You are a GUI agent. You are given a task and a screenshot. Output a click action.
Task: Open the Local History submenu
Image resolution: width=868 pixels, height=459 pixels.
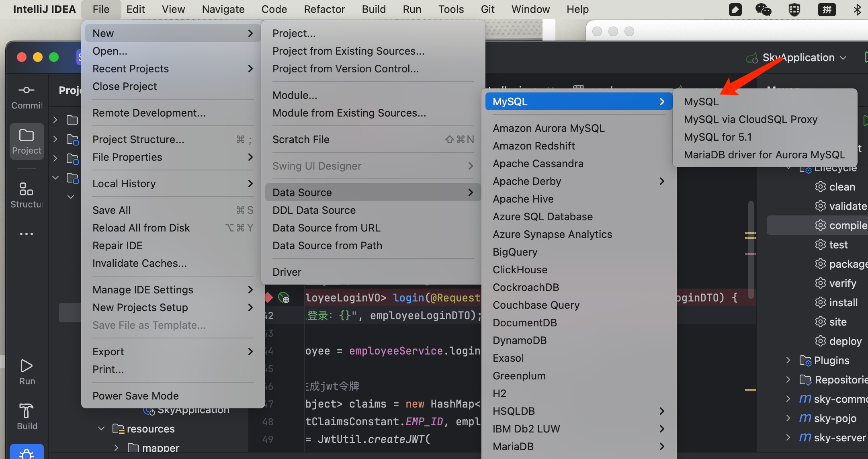point(173,184)
